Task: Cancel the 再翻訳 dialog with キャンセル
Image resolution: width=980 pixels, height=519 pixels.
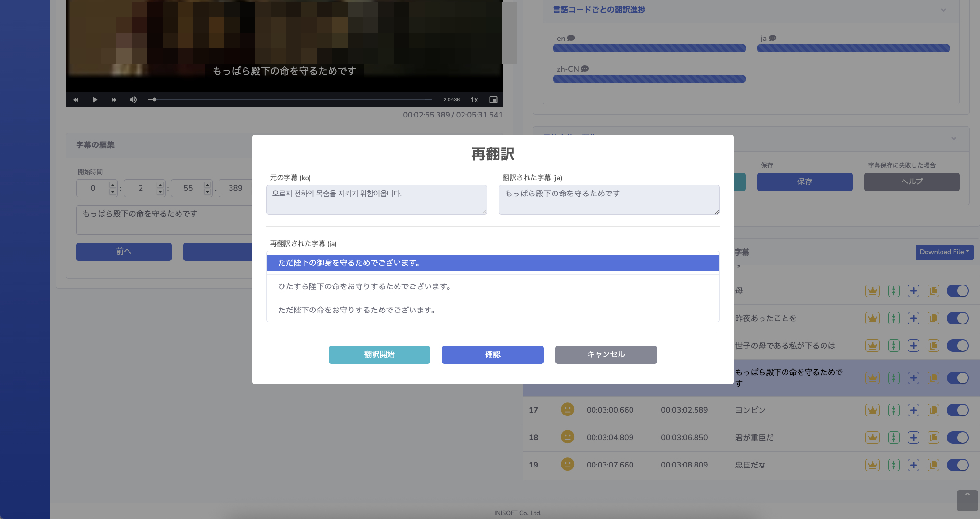Action: click(606, 354)
